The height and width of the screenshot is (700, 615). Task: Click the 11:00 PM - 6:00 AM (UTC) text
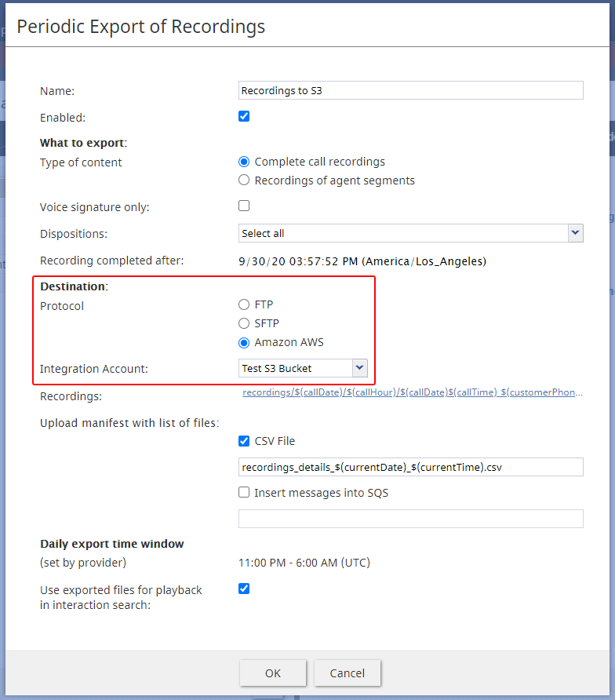pyautogui.click(x=304, y=563)
